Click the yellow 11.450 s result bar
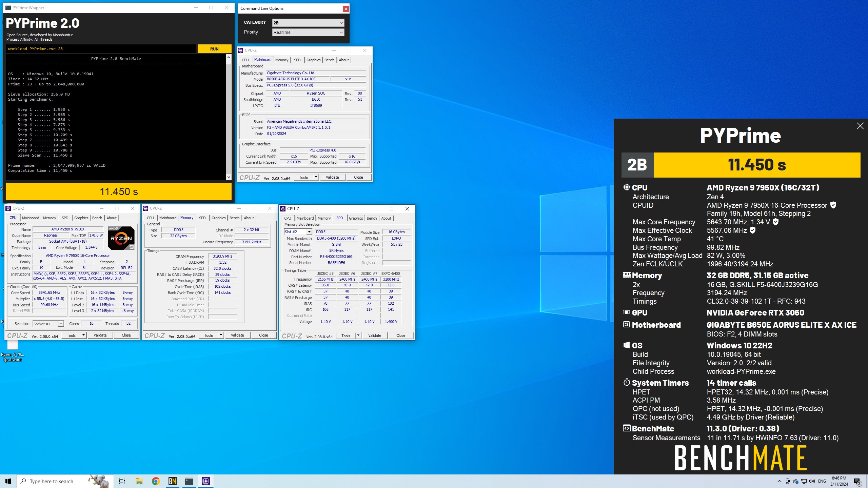Image resolution: width=868 pixels, height=488 pixels. pos(119,191)
